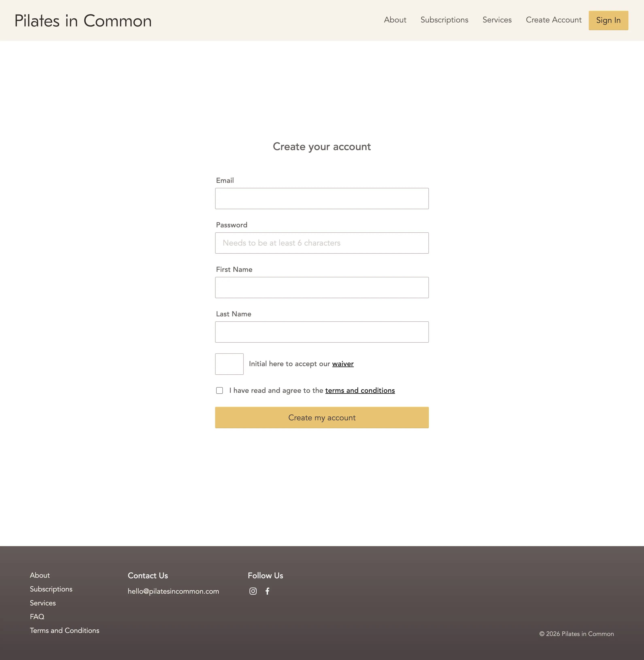This screenshot has height=660, width=644.
Task: Click into the Password field
Action: coord(322,243)
